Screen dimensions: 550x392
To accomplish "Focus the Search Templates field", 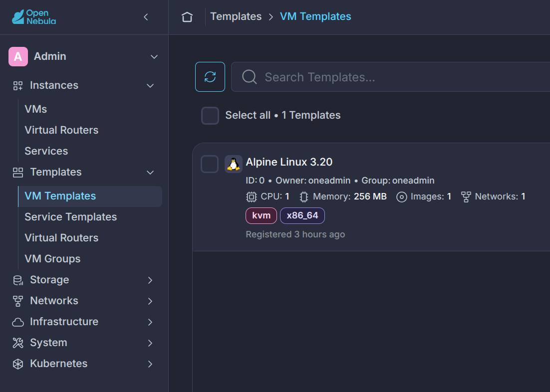I will (390, 77).
